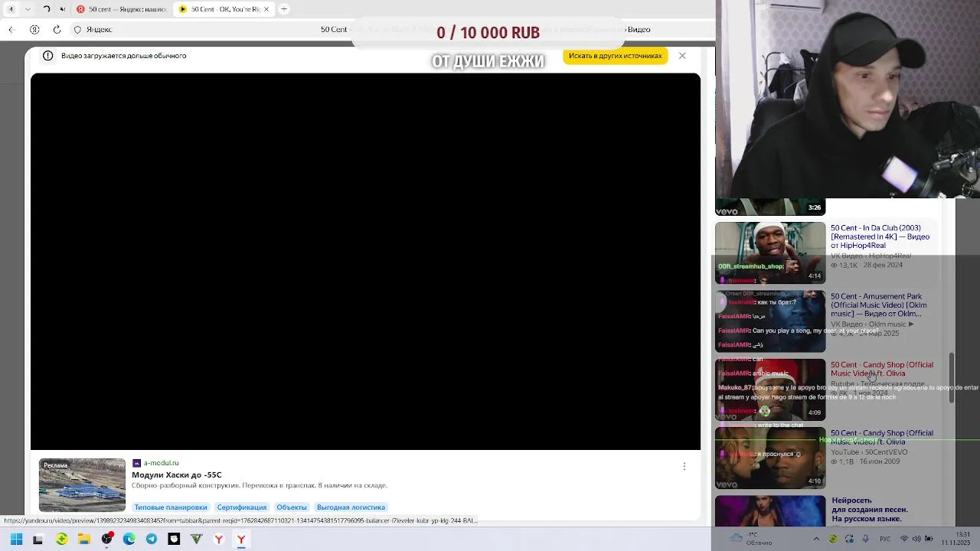Switch to the '50 cent — Яндекс' tab
The image size is (980, 551).
[x=122, y=9]
